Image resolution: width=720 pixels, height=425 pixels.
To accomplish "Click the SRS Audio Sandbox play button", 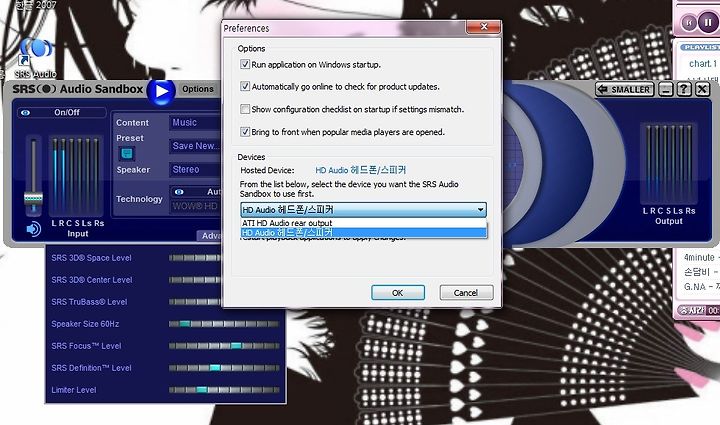I will point(161,91).
